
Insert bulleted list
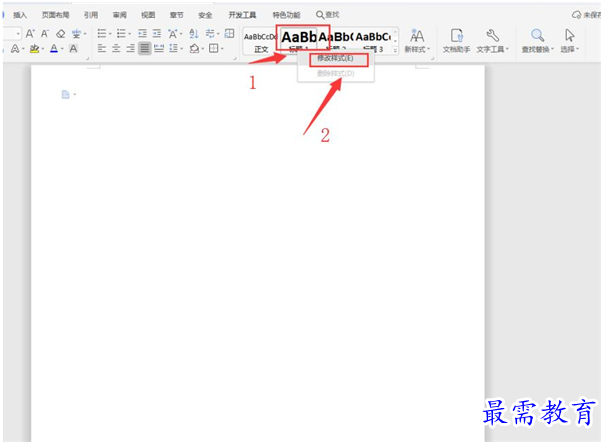(x=102, y=34)
